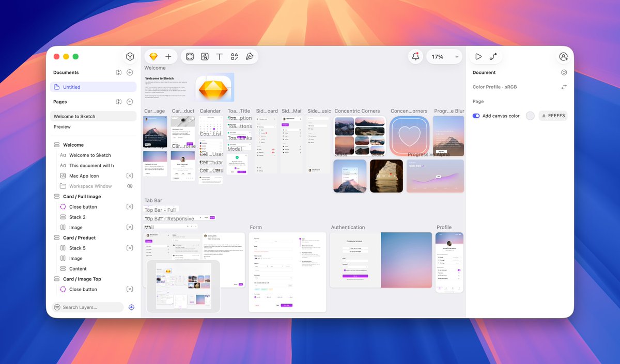Click the prototyping connection icon beside play
This screenshot has width=620, height=364.
coord(493,56)
